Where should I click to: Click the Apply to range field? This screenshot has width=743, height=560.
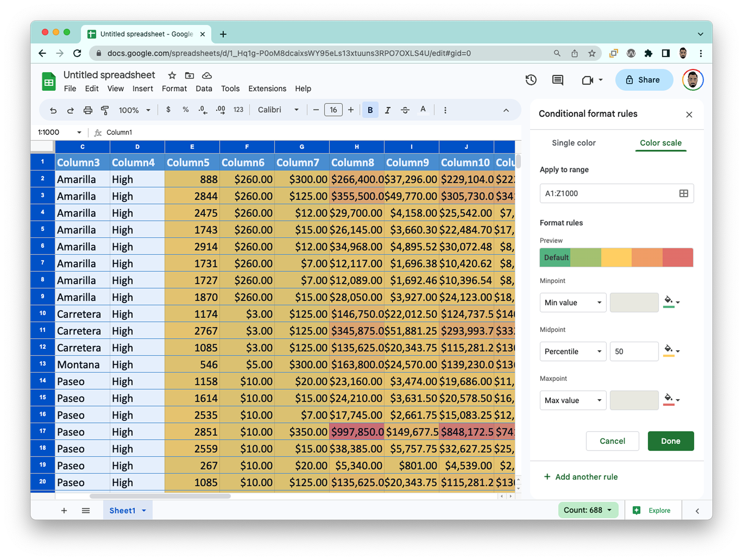tap(608, 194)
